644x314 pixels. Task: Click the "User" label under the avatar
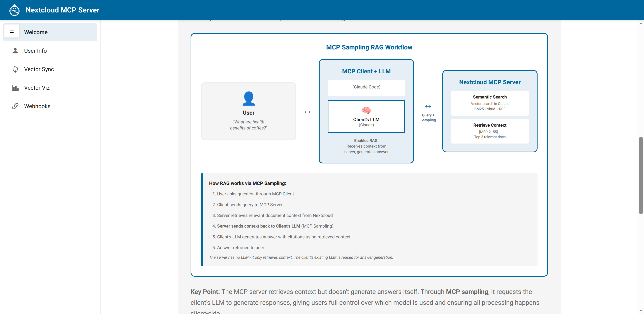pyautogui.click(x=249, y=113)
